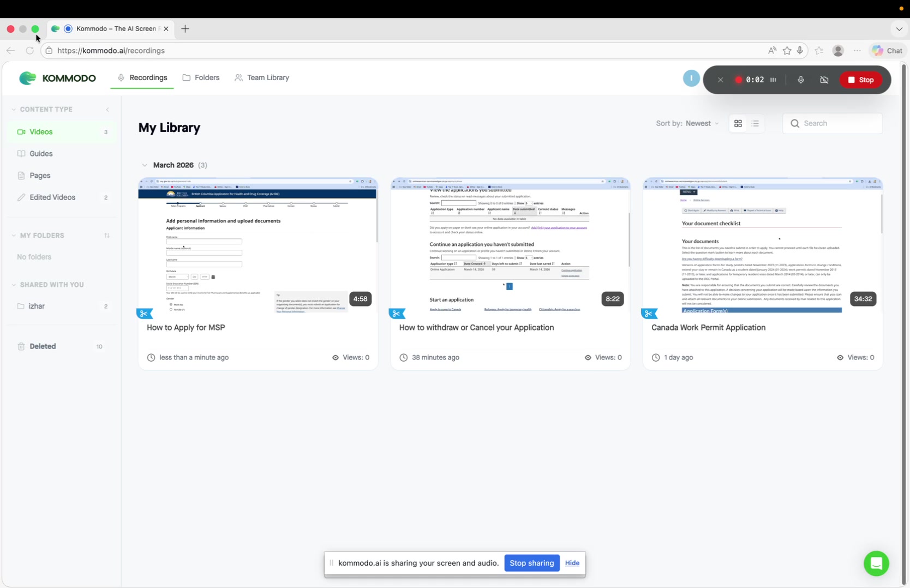This screenshot has height=588, width=910.
Task: Click the views eye icon on Canada Work Permit video
Action: pos(840,358)
